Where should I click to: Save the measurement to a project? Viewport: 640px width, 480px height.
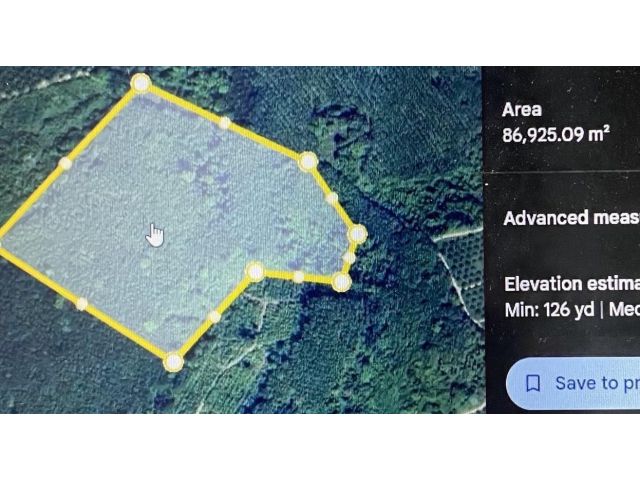pyautogui.click(x=573, y=384)
